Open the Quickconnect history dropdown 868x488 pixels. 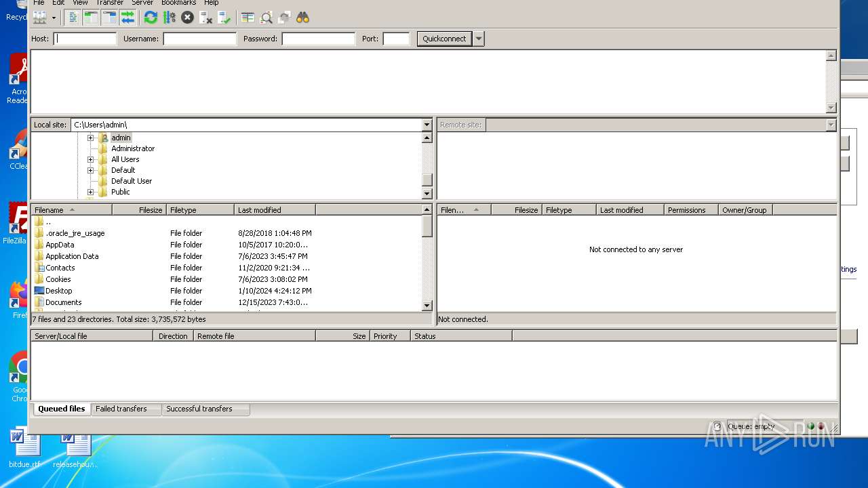(x=479, y=39)
